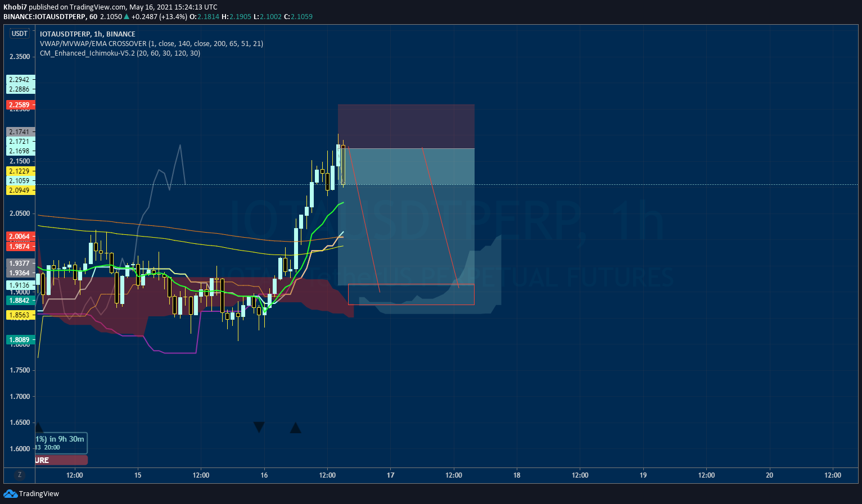Click the yellow 2.0949 price label
The height and width of the screenshot is (504, 862).
[20, 190]
